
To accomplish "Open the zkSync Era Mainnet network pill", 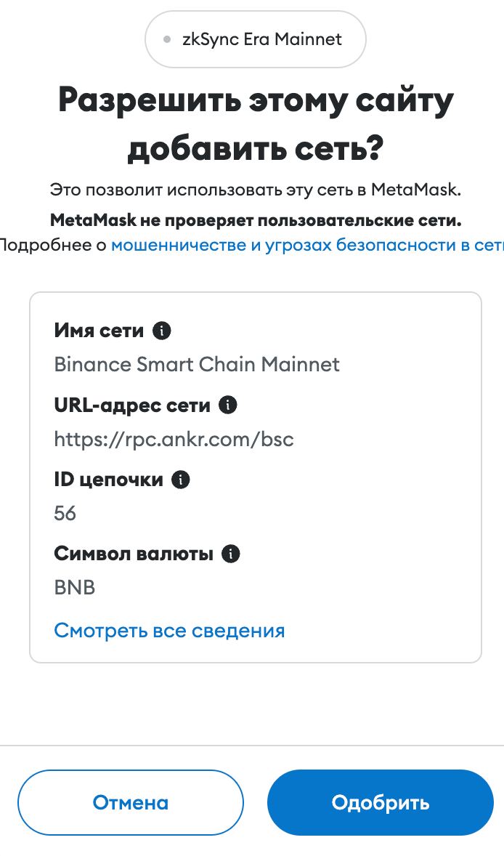I will [x=256, y=39].
